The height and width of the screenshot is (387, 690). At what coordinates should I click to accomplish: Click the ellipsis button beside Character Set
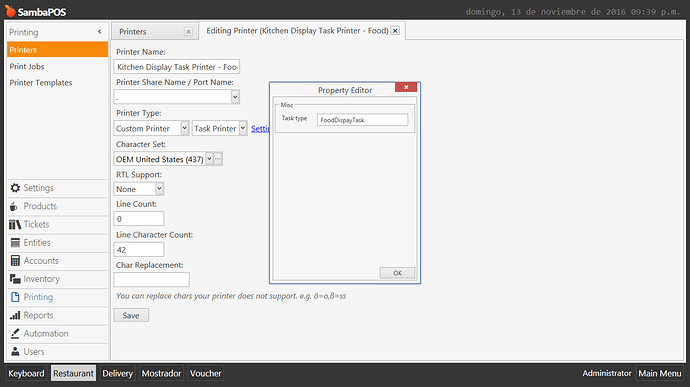pos(218,159)
